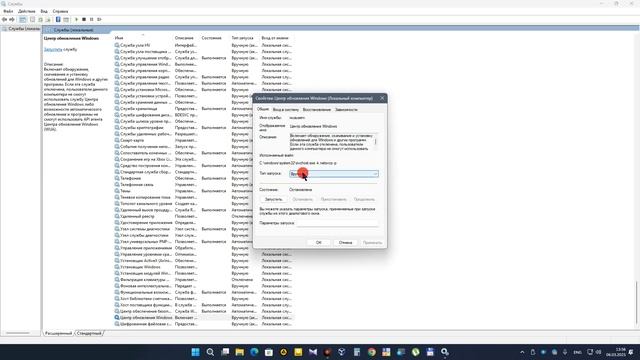Screen dimensions: 640x360
Task: Open Microsoft Store from the taskbar
Action: tap(269, 352)
